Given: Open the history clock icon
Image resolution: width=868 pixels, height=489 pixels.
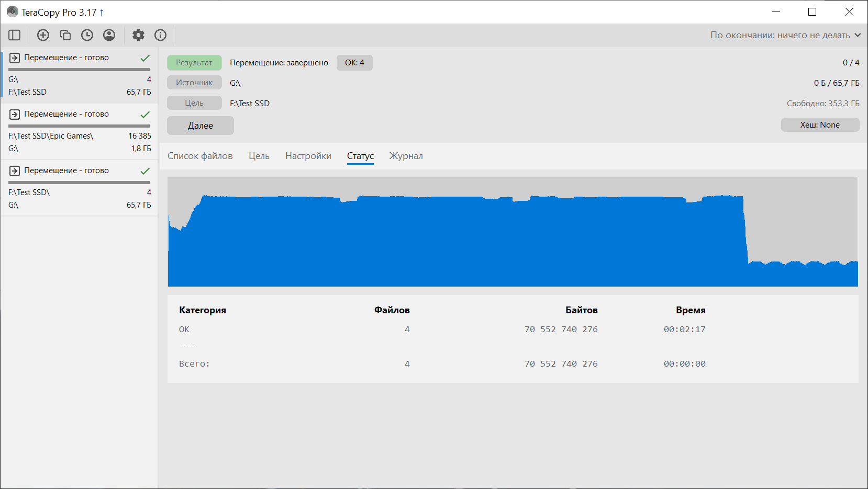Looking at the screenshot, I should click(x=87, y=35).
